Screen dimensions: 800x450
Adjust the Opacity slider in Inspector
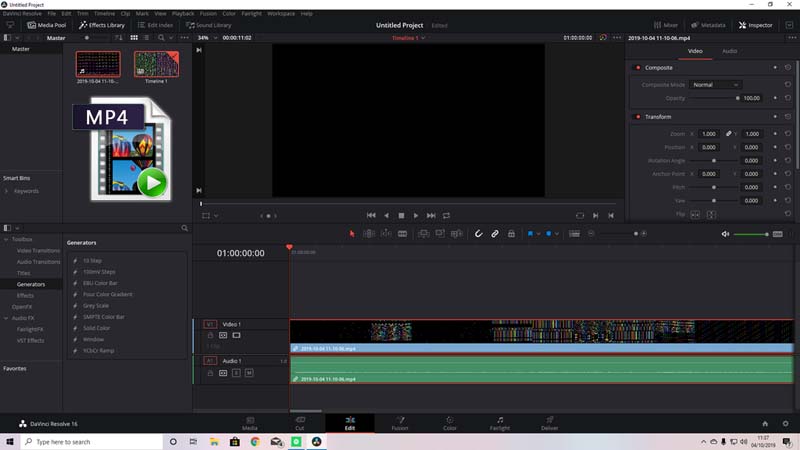point(713,98)
